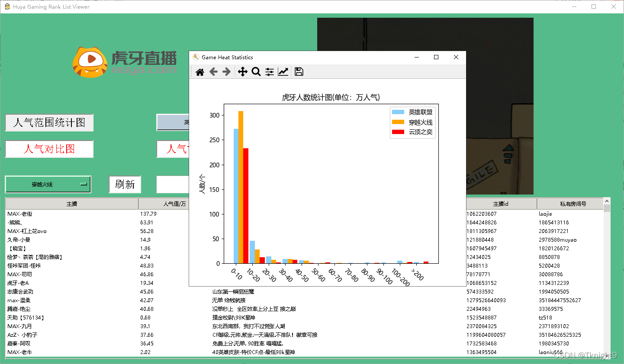Minimize the Huya Gaming Rank List Viewer window
Viewport: 624px width, 364px height.
click(x=574, y=6)
